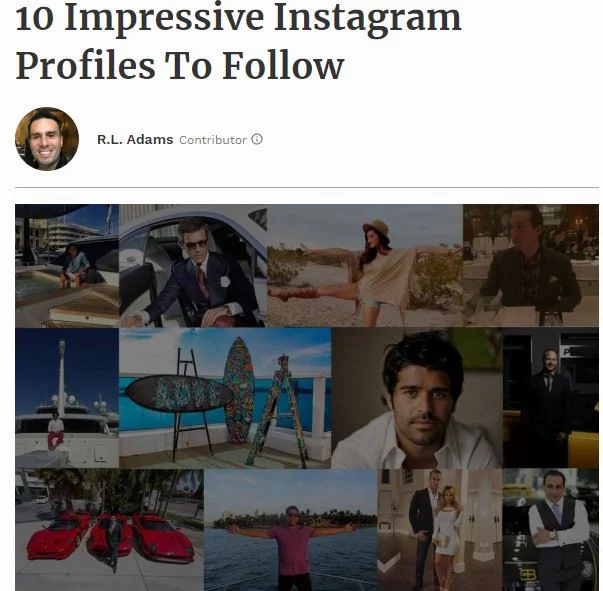The image size is (603, 591).
Task: Select photo of man at restaurant table
Action: point(531,266)
